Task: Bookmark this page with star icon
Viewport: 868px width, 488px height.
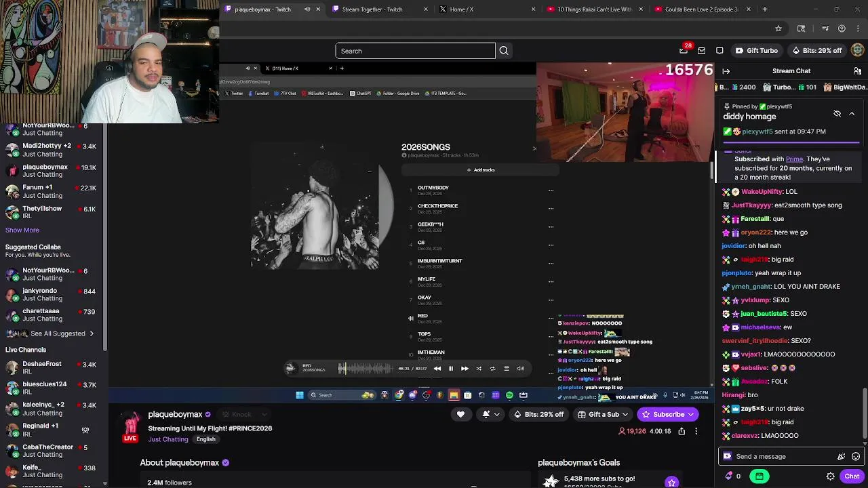Action: [778, 28]
